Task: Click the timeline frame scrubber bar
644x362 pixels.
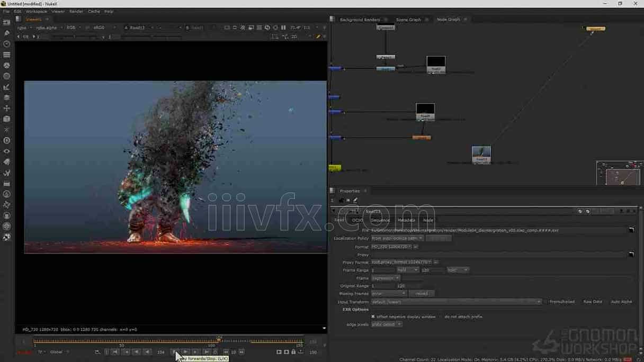Action: tap(169, 342)
